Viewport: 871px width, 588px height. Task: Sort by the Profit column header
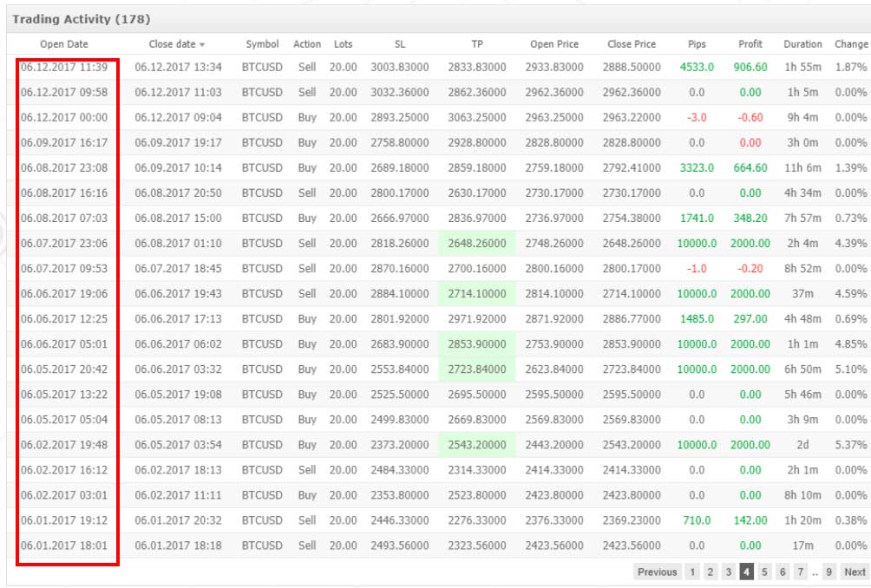point(750,44)
